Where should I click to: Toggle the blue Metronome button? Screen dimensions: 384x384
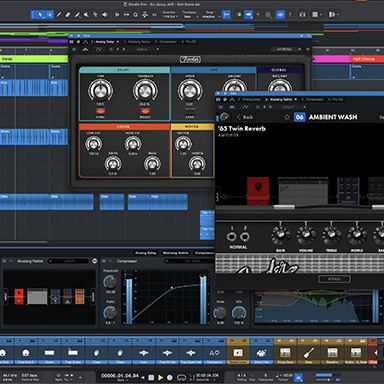299,377
